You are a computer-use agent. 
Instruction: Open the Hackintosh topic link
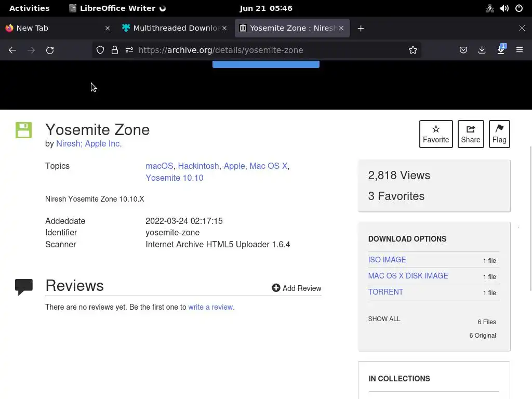click(x=198, y=166)
